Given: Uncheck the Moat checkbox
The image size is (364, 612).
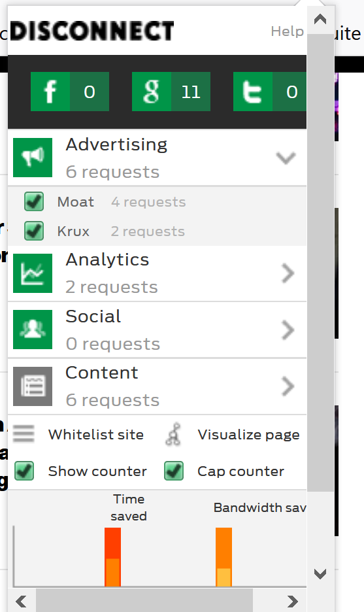Looking at the screenshot, I should coord(34,202).
